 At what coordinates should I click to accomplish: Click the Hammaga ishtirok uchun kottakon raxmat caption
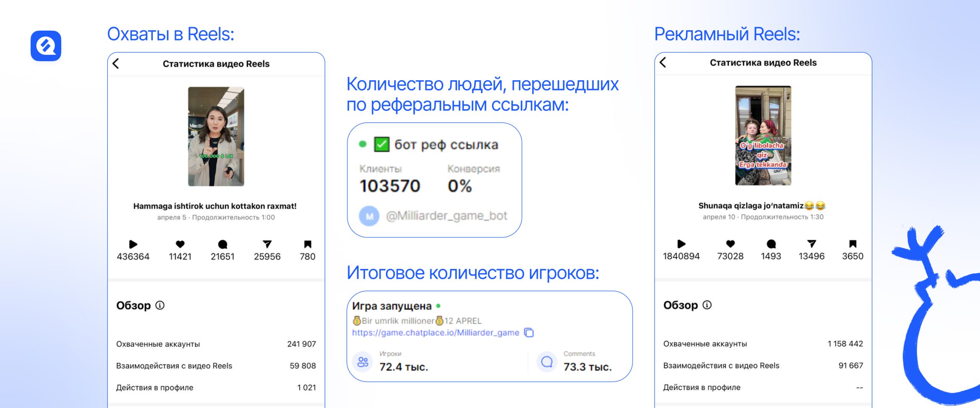pos(215,206)
